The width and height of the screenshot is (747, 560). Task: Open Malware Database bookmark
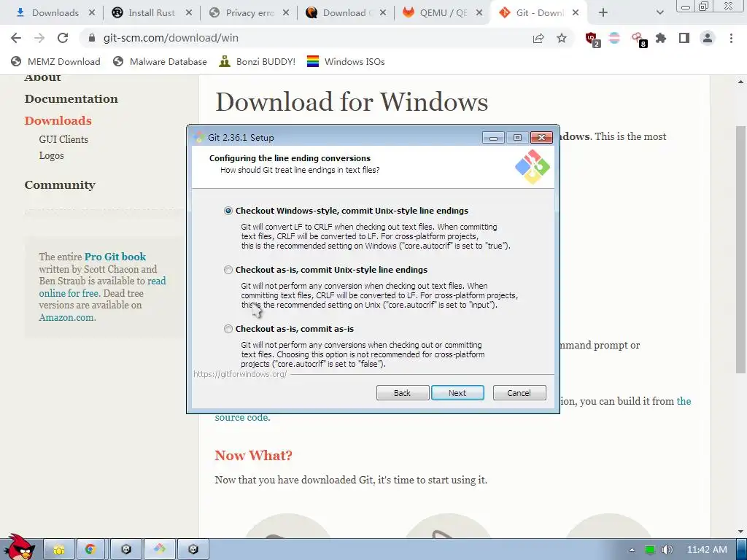(x=160, y=61)
